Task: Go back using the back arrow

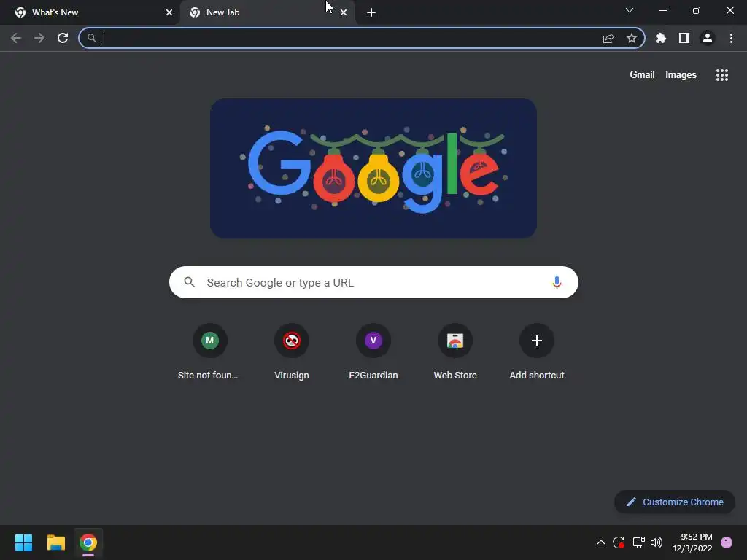Action: point(16,38)
